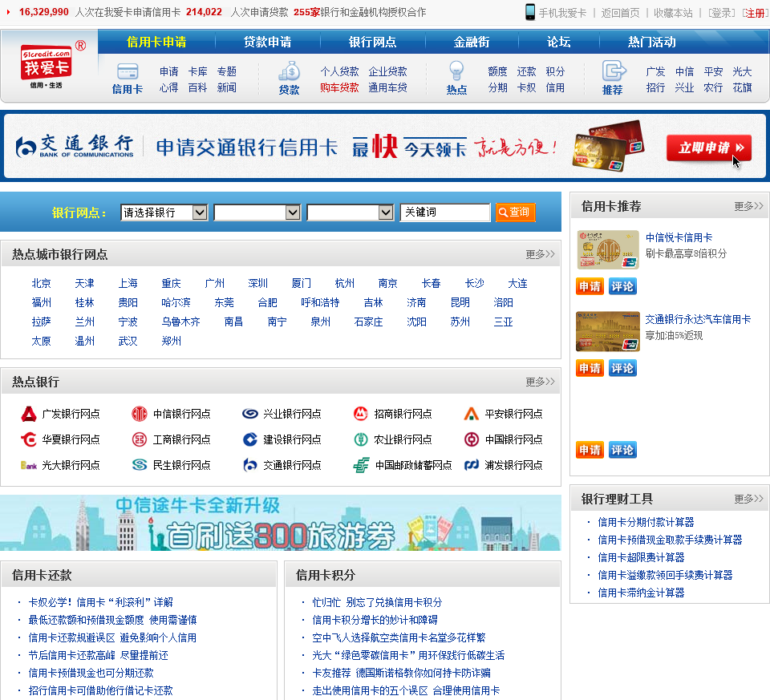Image resolution: width=770 pixels, height=700 pixels.
Task: Open the 购车贷款 red link
Action: tap(339, 88)
